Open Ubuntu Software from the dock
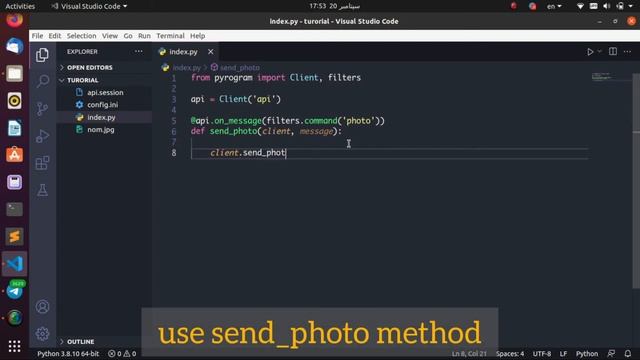This screenshot has width=640, height=360. click(14, 155)
